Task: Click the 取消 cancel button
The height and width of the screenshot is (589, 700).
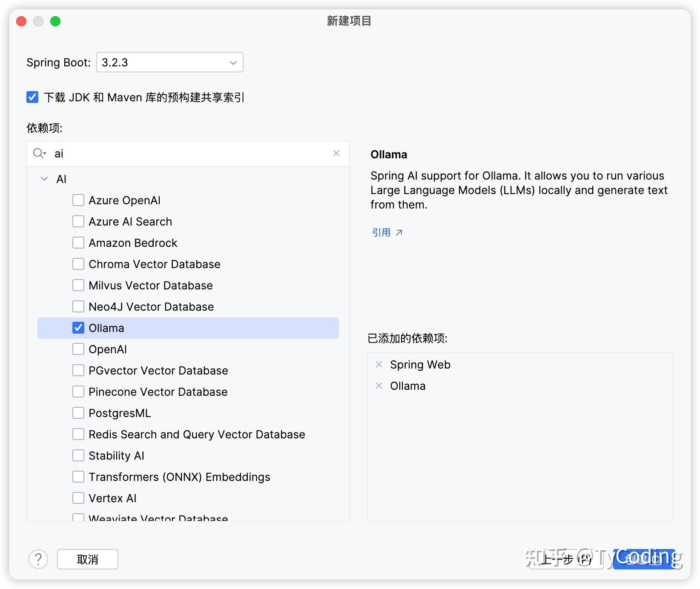Action: 87,559
